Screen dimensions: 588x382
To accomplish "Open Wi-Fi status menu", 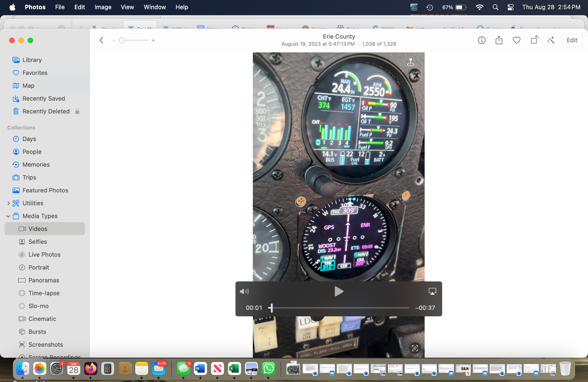I will click(x=479, y=7).
